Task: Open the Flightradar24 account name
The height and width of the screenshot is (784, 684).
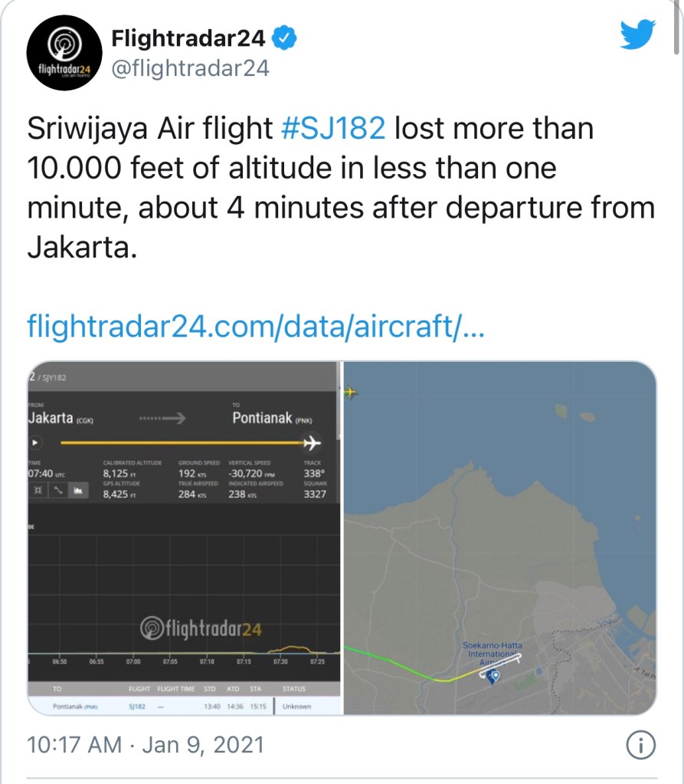Action: tap(188, 37)
